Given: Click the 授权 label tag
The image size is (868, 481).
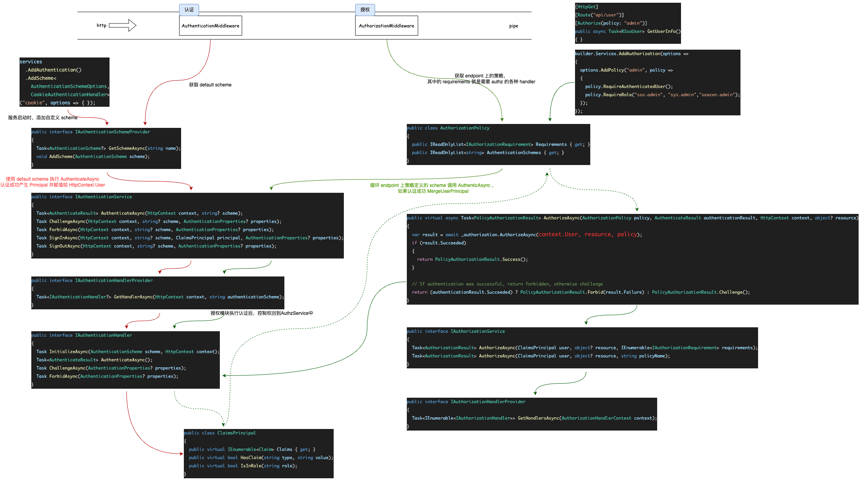Looking at the screenshot, I should click(x=365, y=9).
